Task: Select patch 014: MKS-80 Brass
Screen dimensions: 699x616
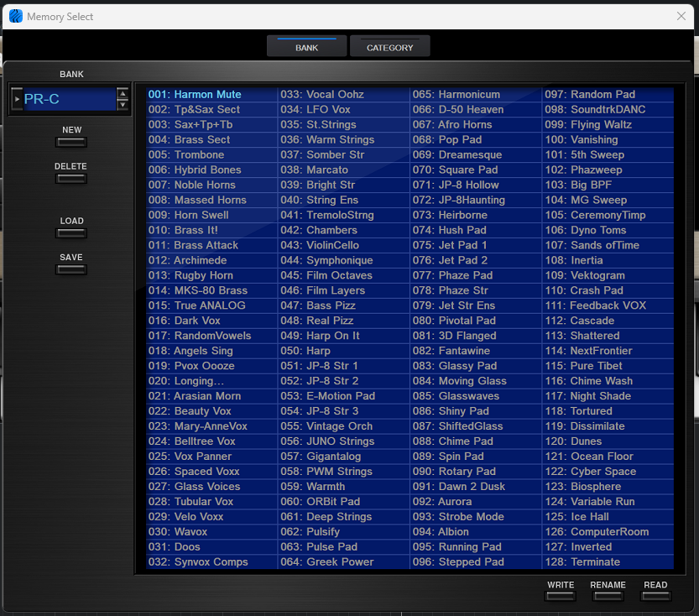Action: click(210, 290)
